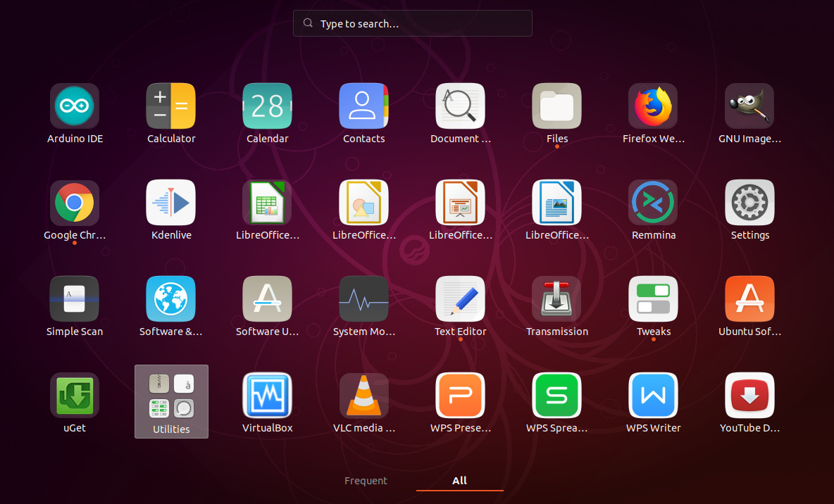The width and height of the screenshot is (834, 504).
Task: Open VLC media player
Action: point(364,396)
